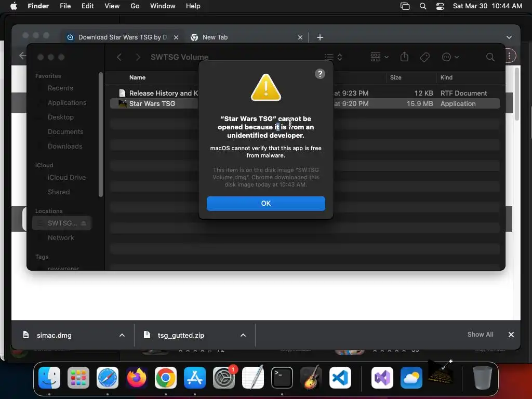Image resolution: width=532 pixels, height=399 pixels.
Task: Click Chrome back arrow
Action: coord(22,56)
